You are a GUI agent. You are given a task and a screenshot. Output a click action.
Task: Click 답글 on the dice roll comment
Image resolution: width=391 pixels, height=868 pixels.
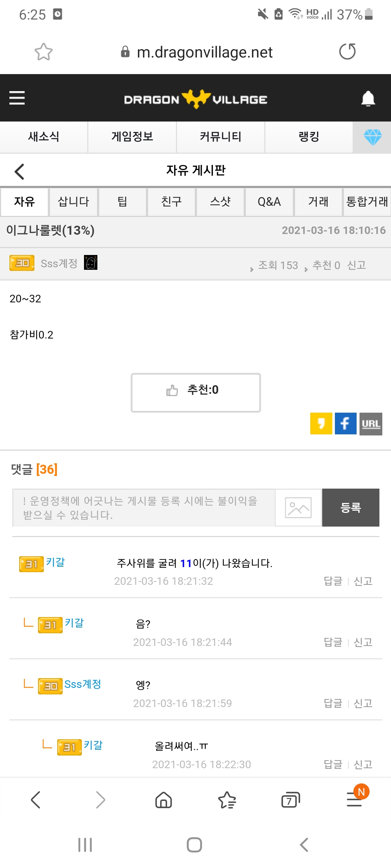click(x=333, y=581)
